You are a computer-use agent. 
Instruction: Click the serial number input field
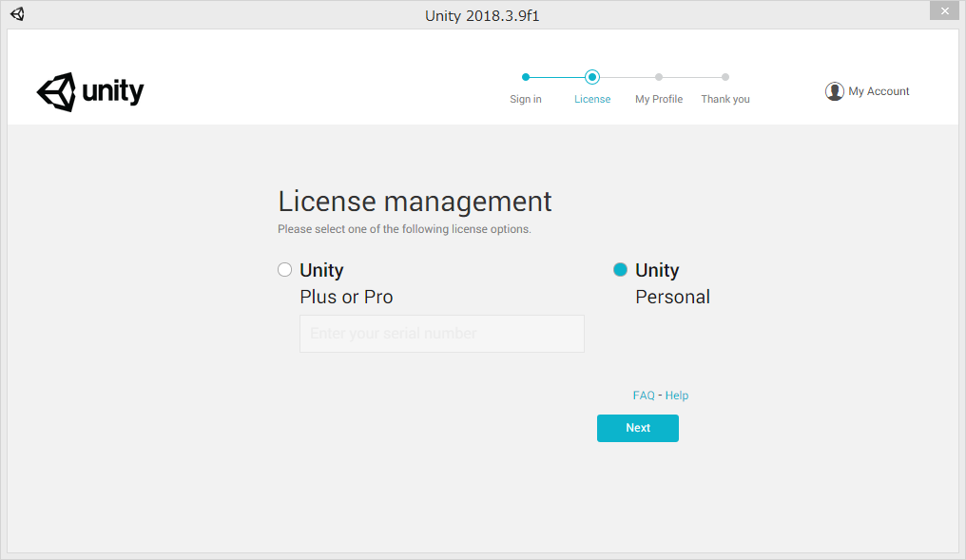(442, 334)
